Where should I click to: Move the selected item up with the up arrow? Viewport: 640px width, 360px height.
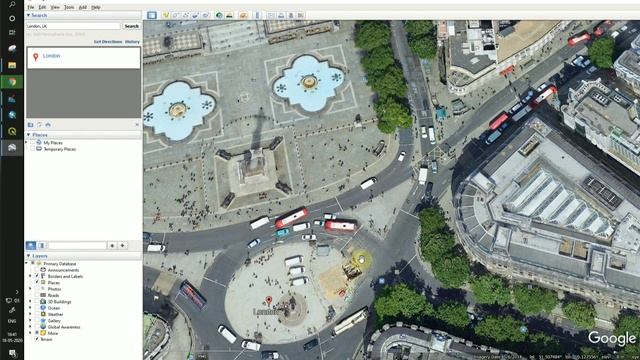112,245
